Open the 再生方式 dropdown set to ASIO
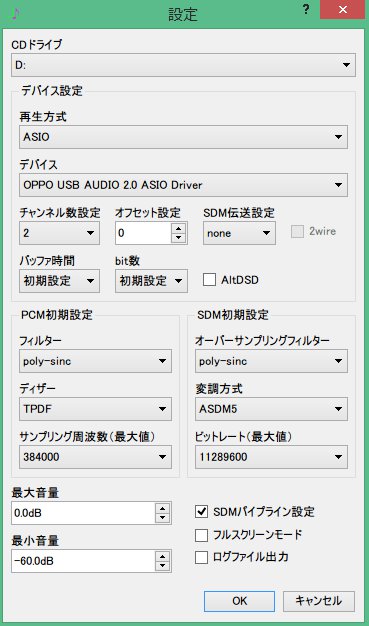 pos(183,137)
